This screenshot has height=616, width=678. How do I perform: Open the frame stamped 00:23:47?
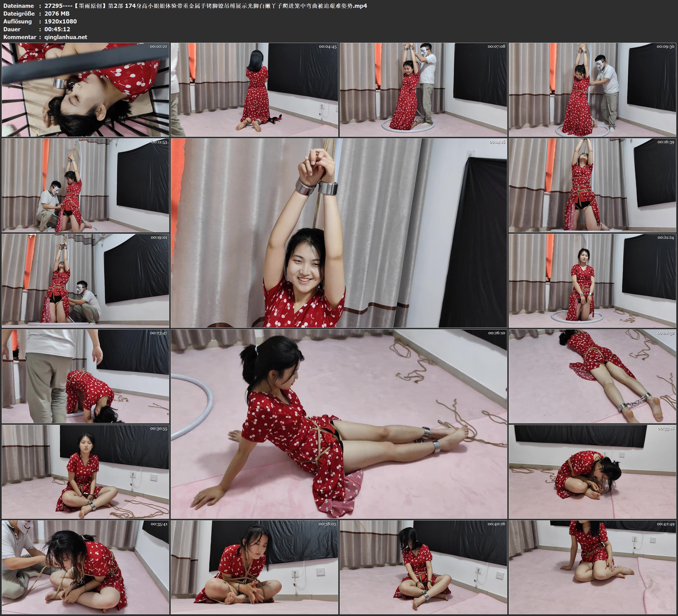point(85,376)
